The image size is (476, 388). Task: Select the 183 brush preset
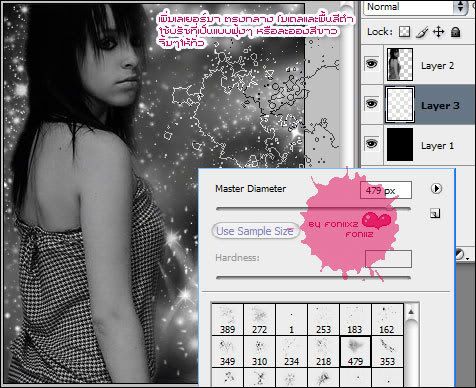point(355,319)
